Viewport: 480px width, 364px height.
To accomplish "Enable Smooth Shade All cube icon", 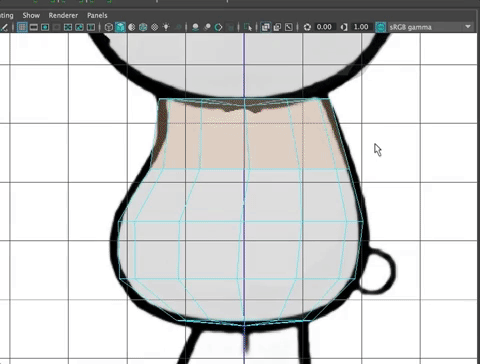I will [120, 27].
